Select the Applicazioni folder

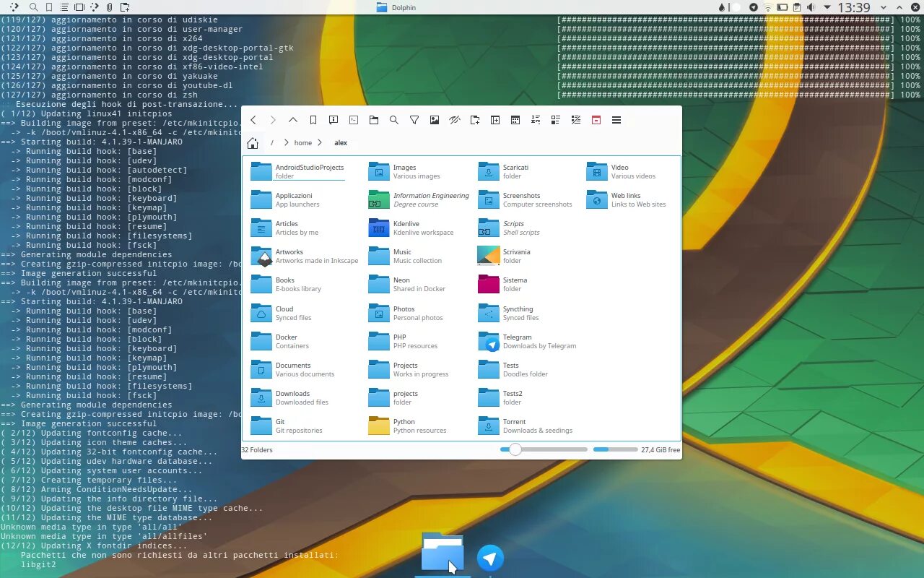point(285,199)
